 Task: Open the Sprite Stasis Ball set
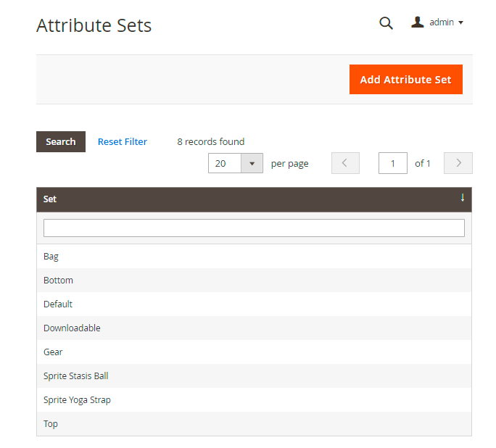tap(76, 376)
